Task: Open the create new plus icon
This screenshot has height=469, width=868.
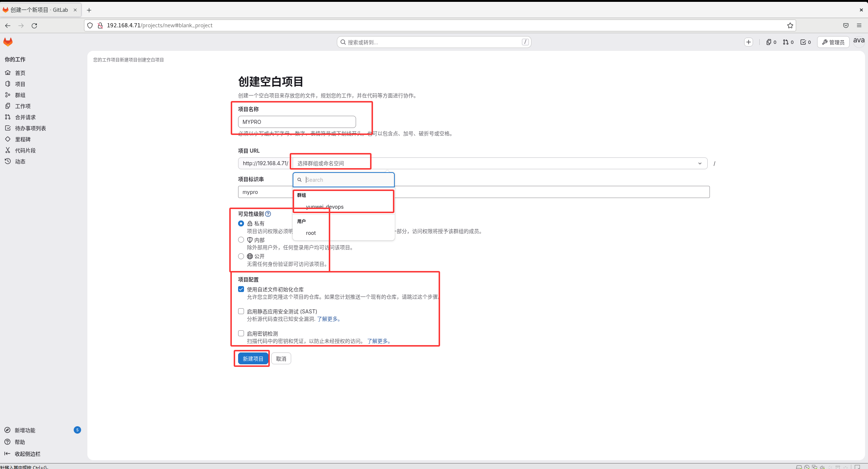Action: [748, 42]
